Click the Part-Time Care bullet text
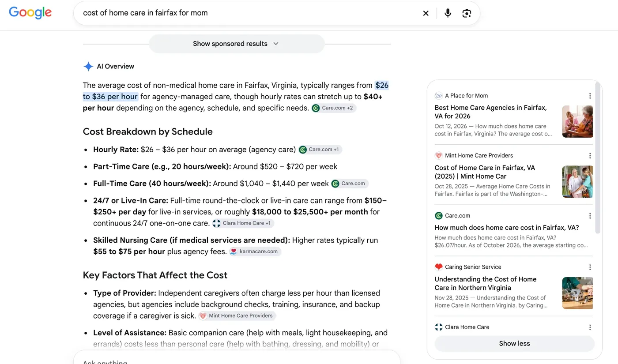Screen dimensions: 618x364 [215, 167]
